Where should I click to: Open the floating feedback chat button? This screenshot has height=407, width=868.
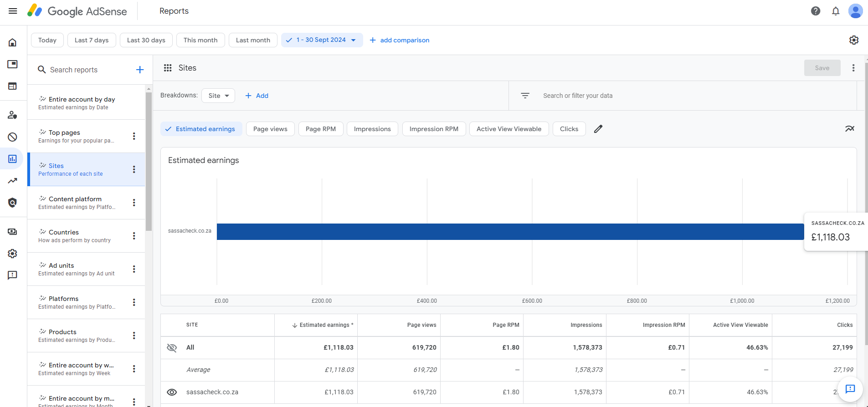point(850,389)
